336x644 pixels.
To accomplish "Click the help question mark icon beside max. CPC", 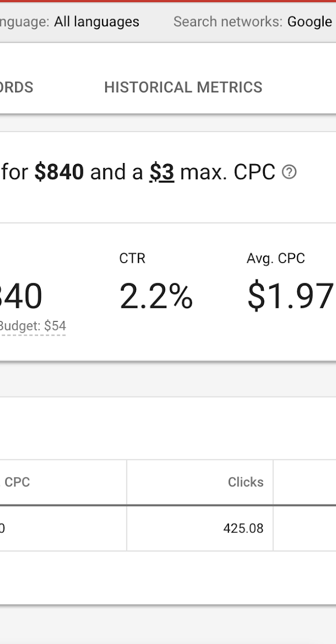I will click(x=289, y=172).
